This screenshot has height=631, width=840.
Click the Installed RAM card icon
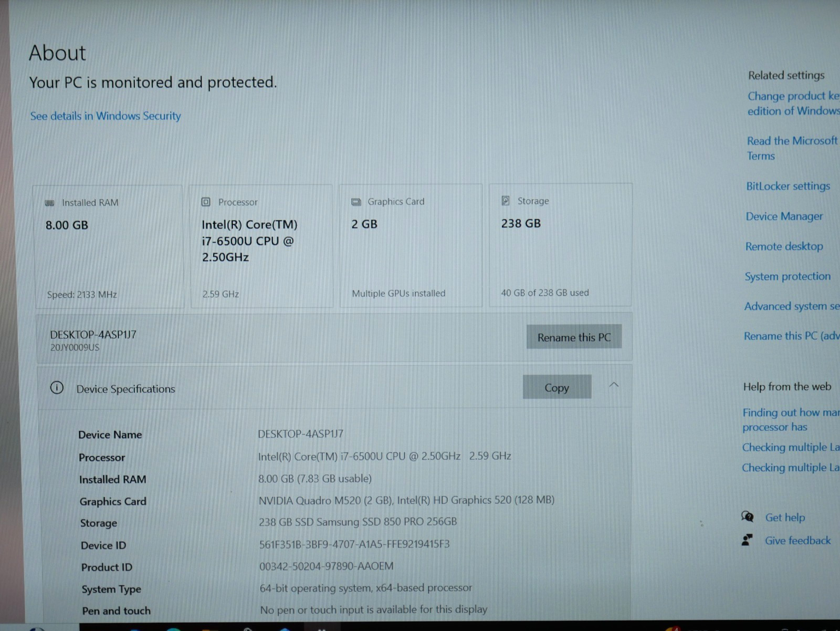50,203
